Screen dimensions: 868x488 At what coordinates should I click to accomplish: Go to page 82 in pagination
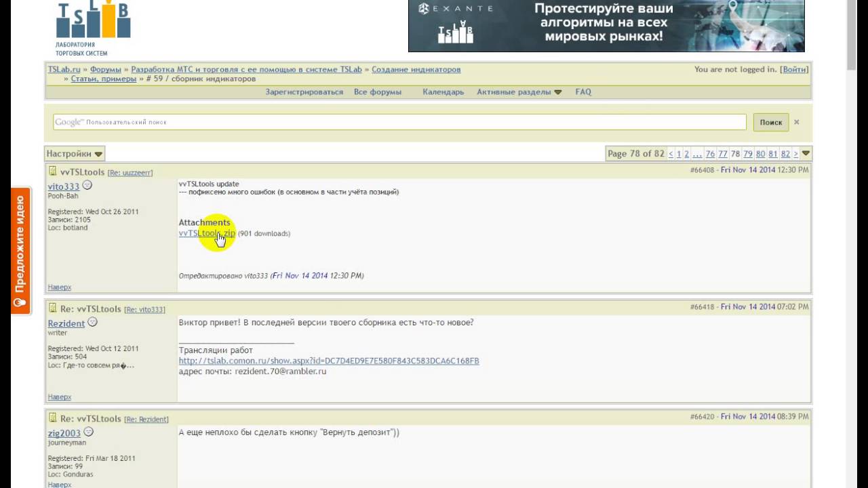(x=785, y=154)
